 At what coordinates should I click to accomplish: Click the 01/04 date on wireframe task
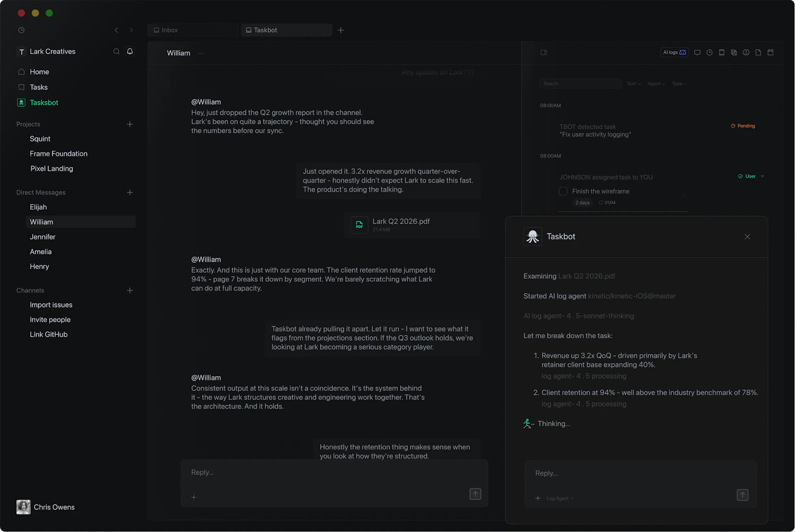607,203
